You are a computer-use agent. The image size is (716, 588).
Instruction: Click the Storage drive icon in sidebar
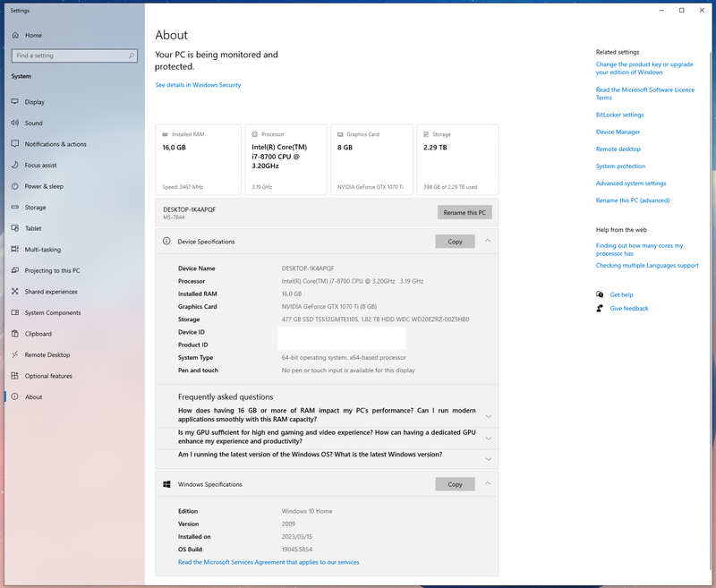point(15,207)
